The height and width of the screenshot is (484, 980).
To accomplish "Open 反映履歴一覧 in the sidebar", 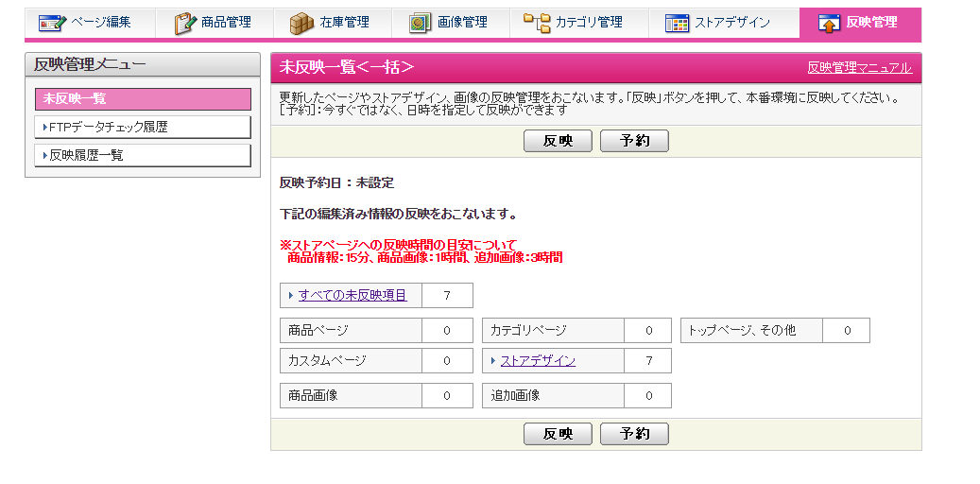I will point(143,155).
